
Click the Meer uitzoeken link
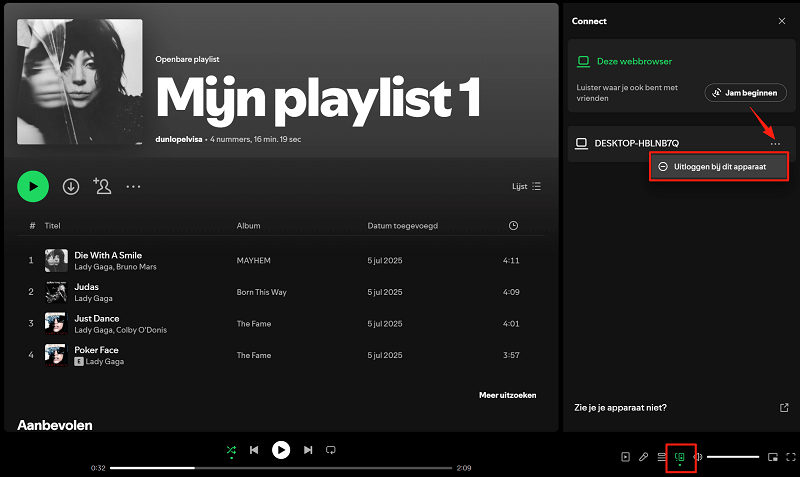[x=507, y=395]
